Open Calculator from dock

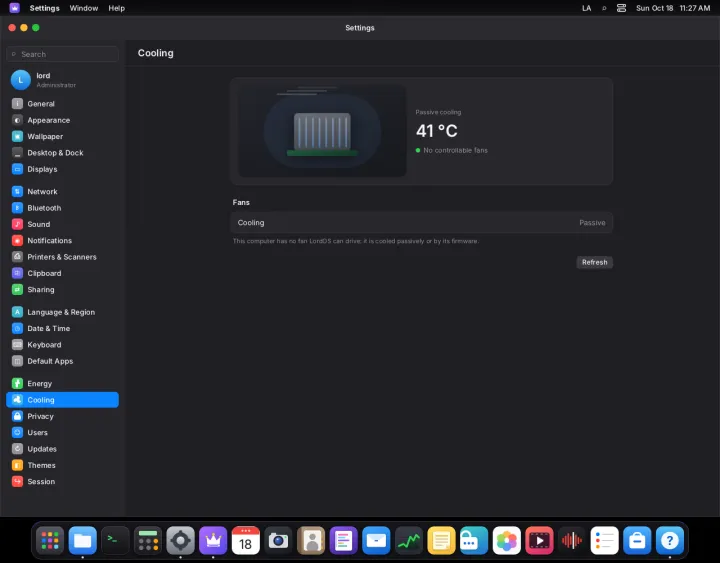(148, 540)
